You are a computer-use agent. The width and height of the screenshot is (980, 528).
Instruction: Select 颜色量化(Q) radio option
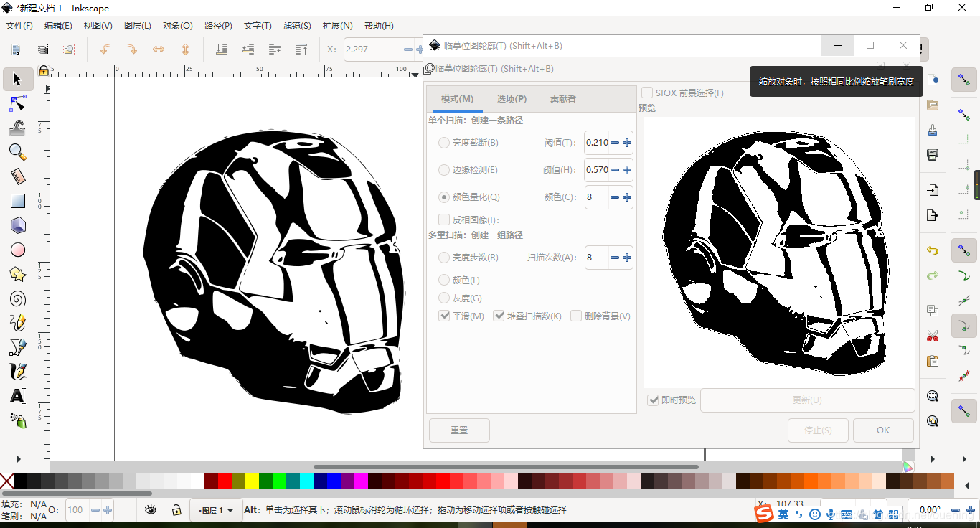coord(444,197)
